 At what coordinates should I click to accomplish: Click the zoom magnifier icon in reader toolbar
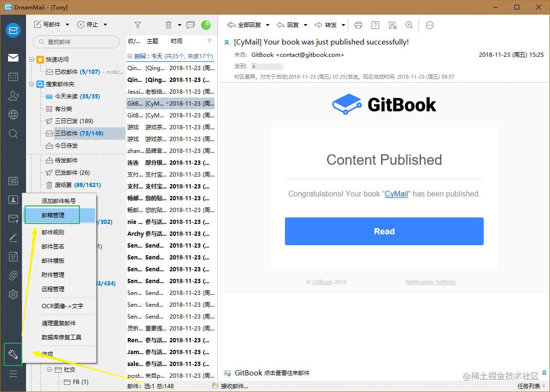409,25
